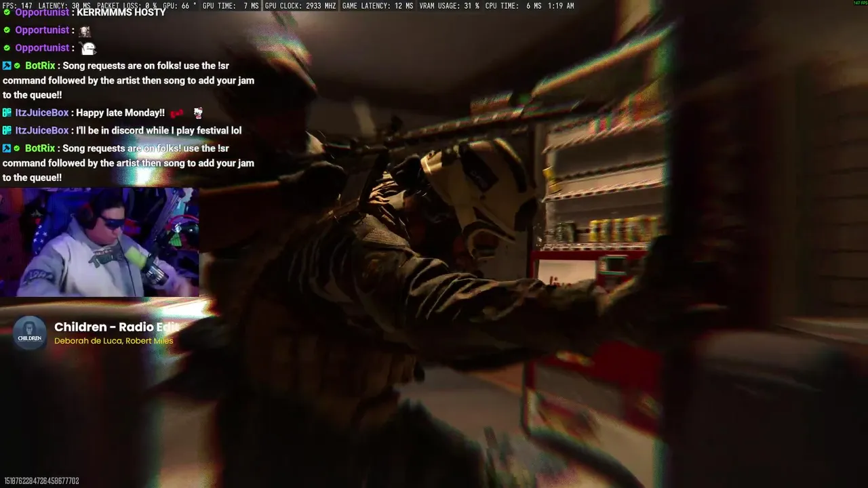
Task: Click the 'VRAM USAGE: 31 %' stat
Action: [449, 5]
